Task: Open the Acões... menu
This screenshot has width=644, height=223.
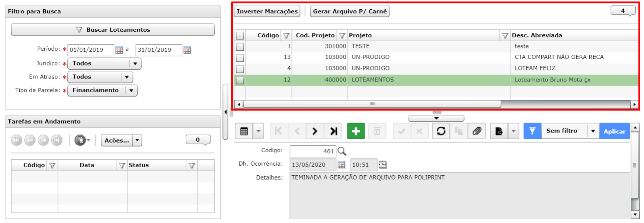Action: click(121, 140)
